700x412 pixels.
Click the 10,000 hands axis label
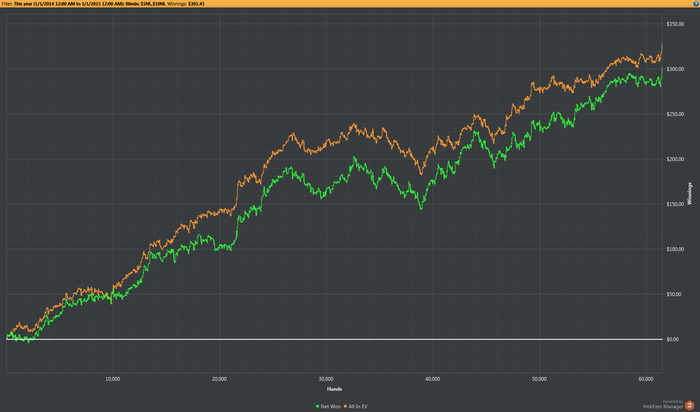coord(112,379)
